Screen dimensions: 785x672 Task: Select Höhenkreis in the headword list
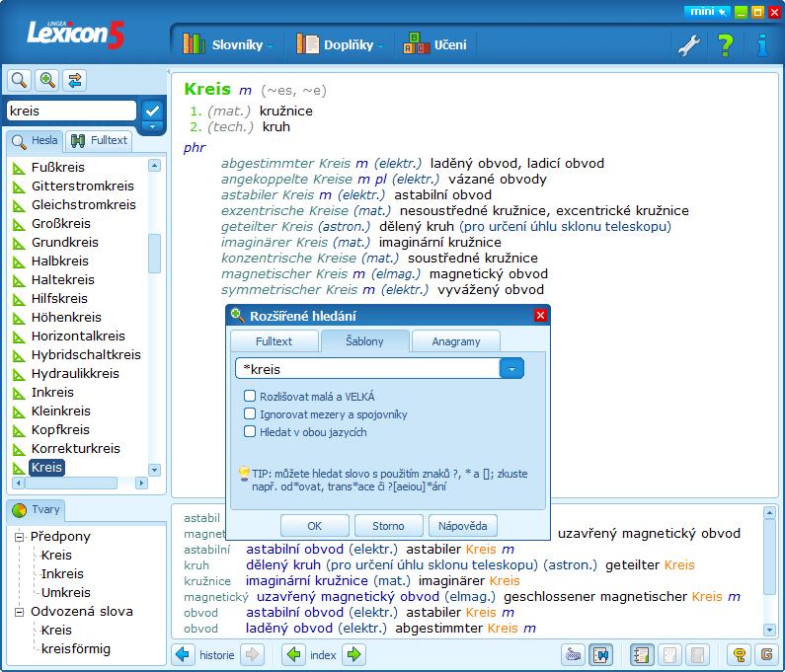click(66, 317)
